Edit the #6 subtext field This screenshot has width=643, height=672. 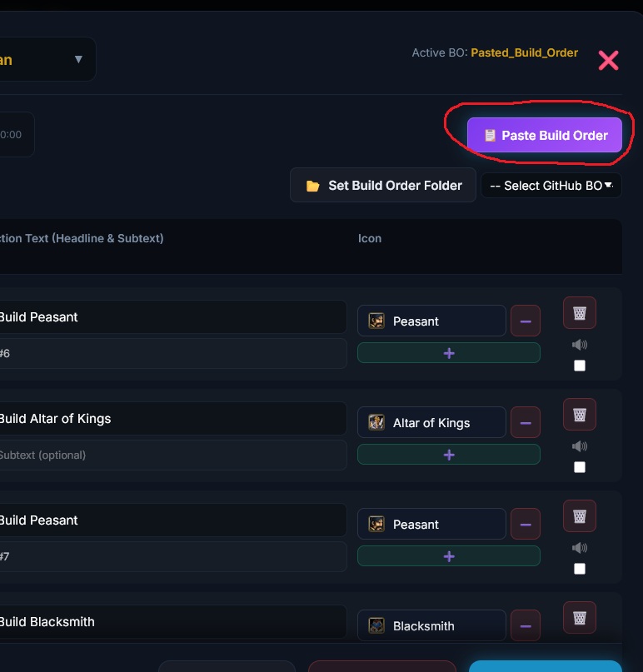click(x=172, y=354)
